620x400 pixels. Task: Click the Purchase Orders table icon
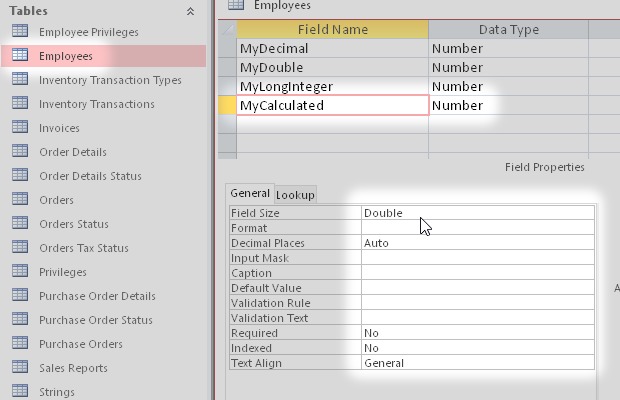[19, 344]
